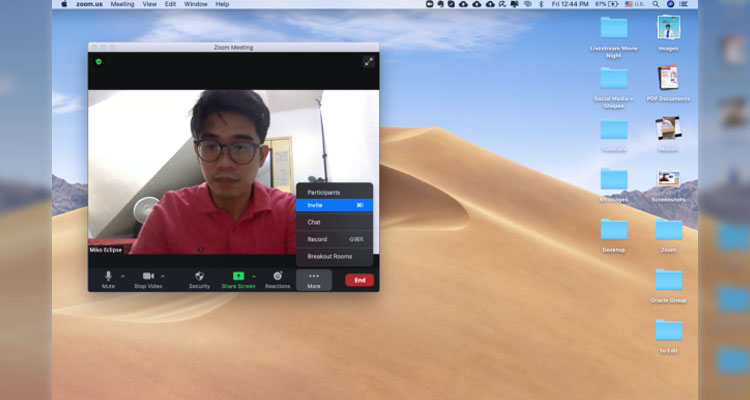Click the More ellipsis button

[x=314, y=280]
